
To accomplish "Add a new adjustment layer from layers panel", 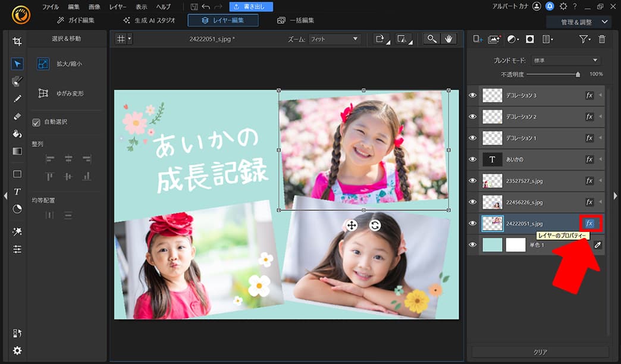I will point(513,40).
